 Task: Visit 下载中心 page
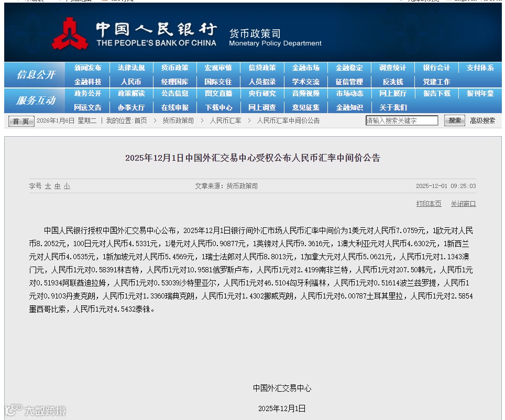coord(218,107)
